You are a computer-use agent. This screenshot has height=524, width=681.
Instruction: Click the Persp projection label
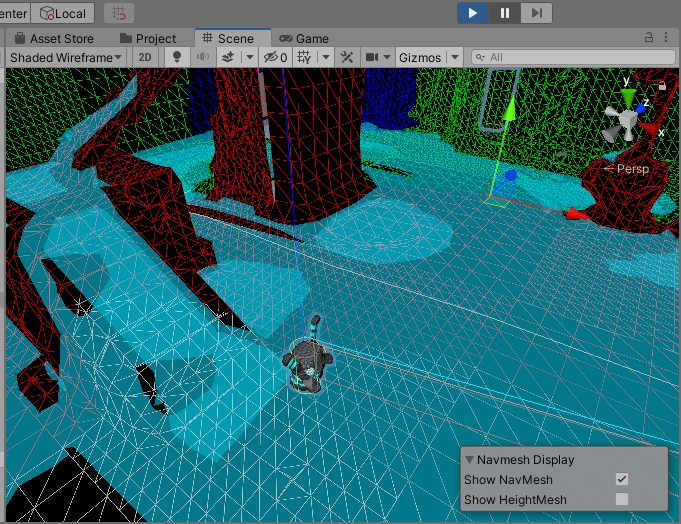point(632,169)
